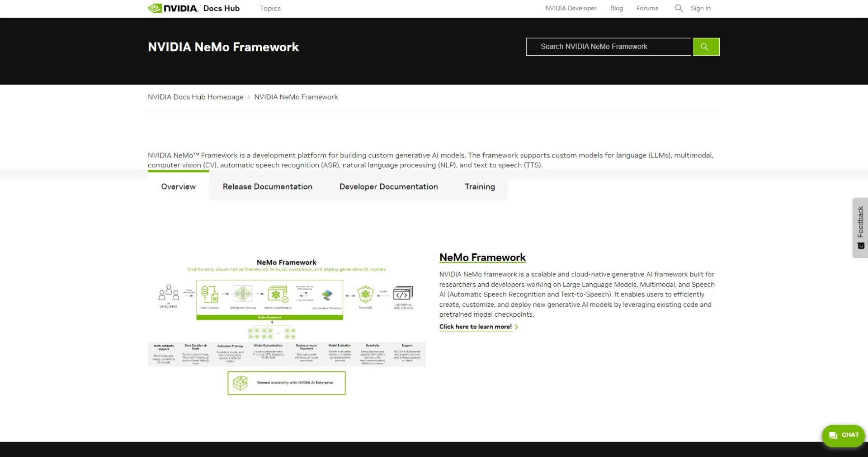Switch to the Release Documentation tab

click(267, 186)
